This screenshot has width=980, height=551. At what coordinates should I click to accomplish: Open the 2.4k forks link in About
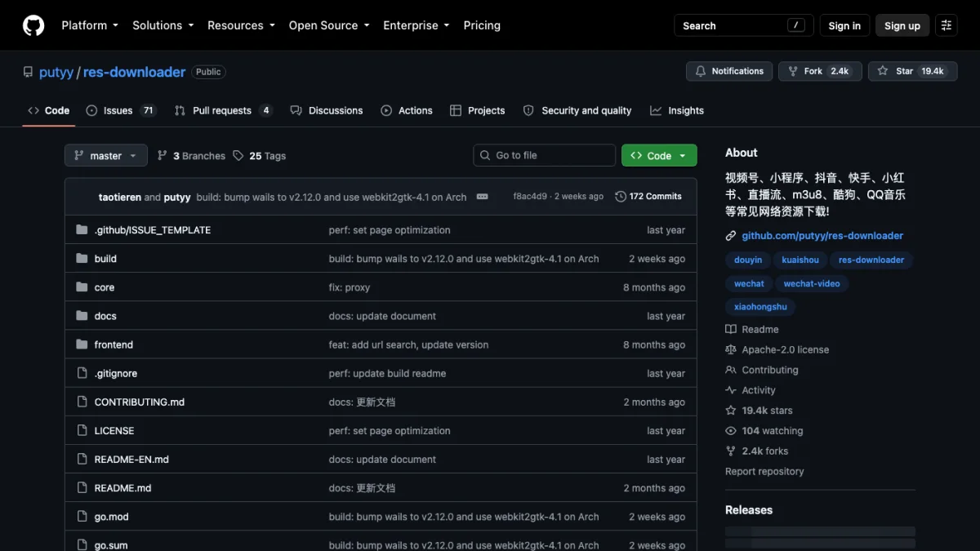coord(757,451)
